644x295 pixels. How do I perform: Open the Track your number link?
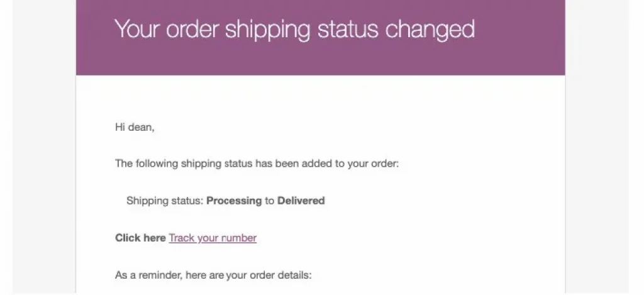213,238
